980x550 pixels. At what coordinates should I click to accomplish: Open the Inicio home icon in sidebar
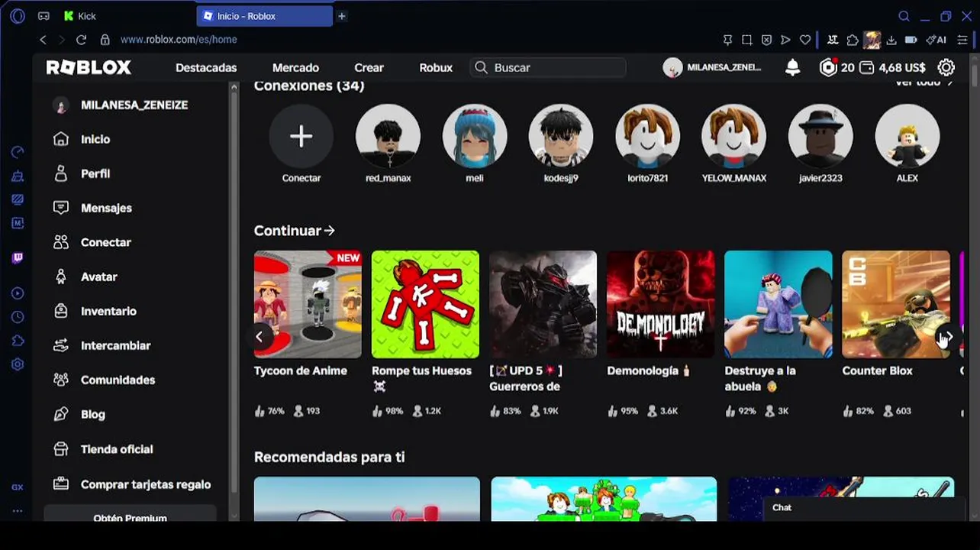coord(61,139)
